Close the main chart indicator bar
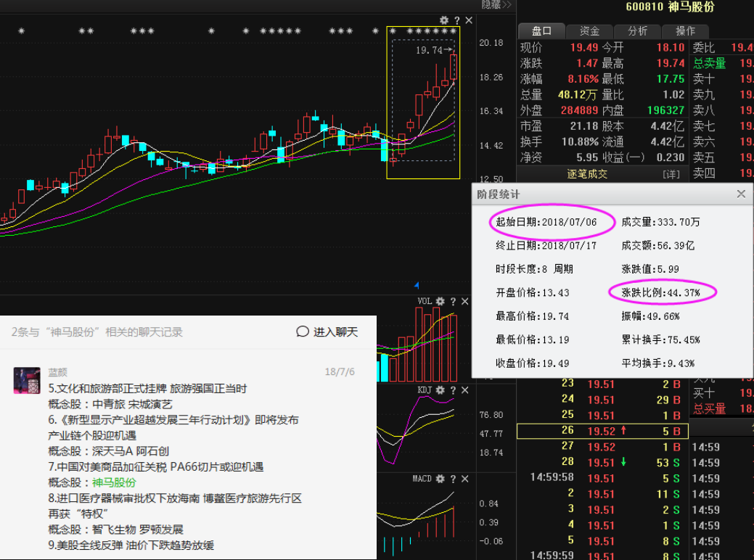Screen dimensions: 754x560 (469, 20)
